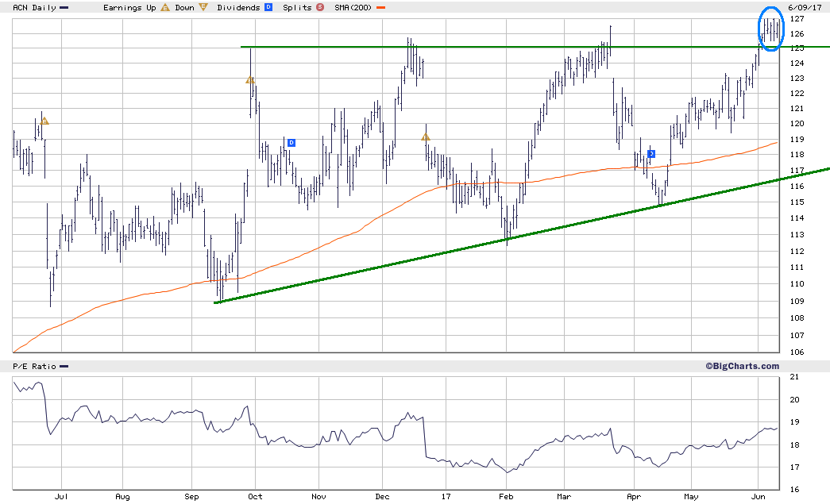Screen dimensions: 830x504
Task: Click the P/E Ratio legend line swatch
Action: 64,367
